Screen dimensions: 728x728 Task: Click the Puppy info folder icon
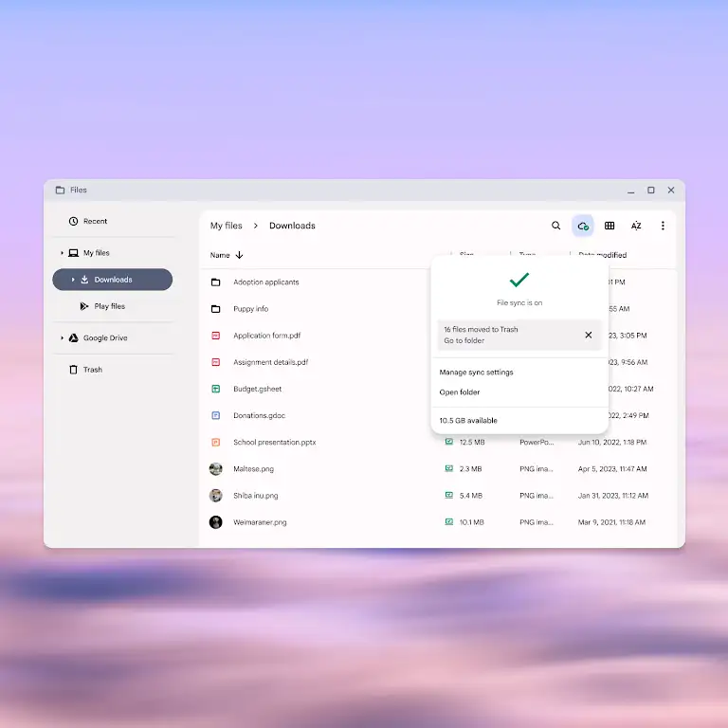[x=216, y=309]
